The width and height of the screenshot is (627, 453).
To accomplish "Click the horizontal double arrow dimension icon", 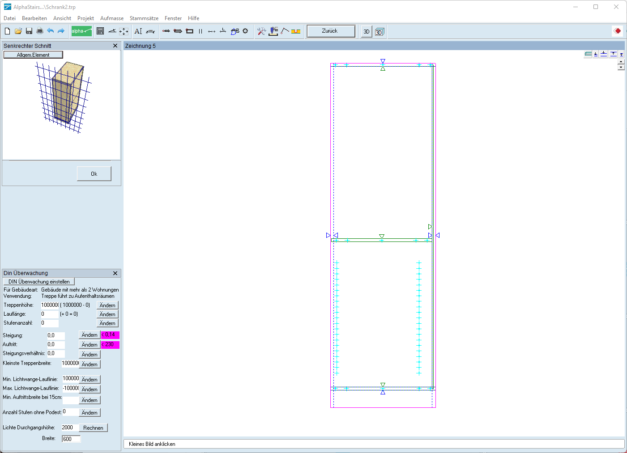I will pyautogui.click(x=212, y=31).
